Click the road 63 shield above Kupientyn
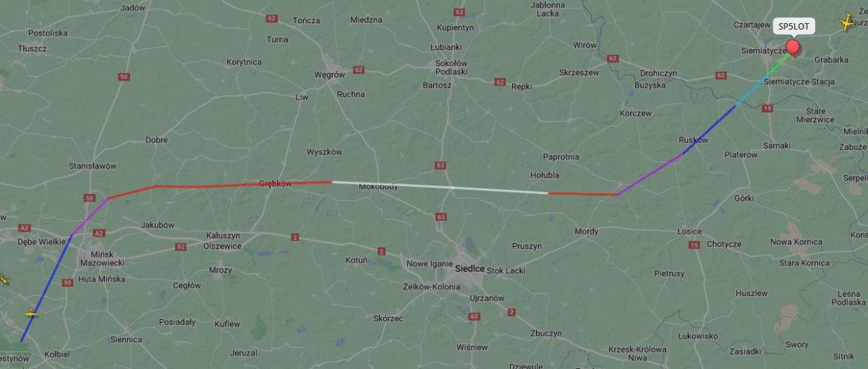Screen dimensions: 868x369 coord(459,12)
